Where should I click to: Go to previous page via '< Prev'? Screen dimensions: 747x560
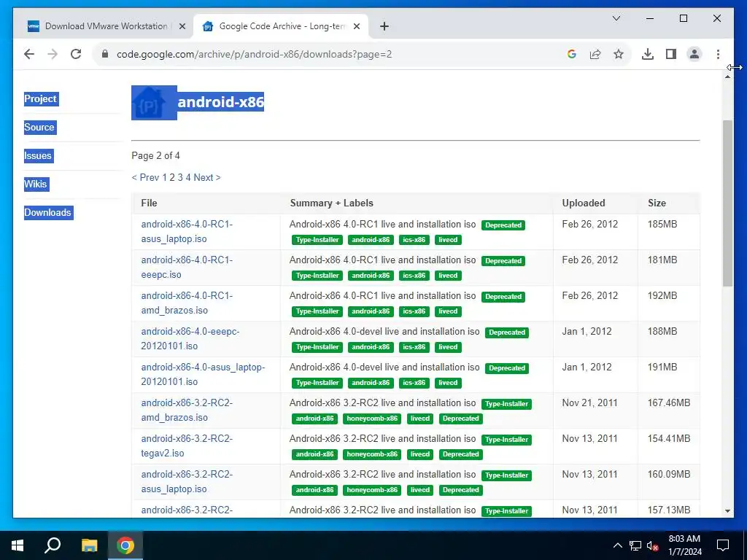pyautogui.click(x=145, y=177)
